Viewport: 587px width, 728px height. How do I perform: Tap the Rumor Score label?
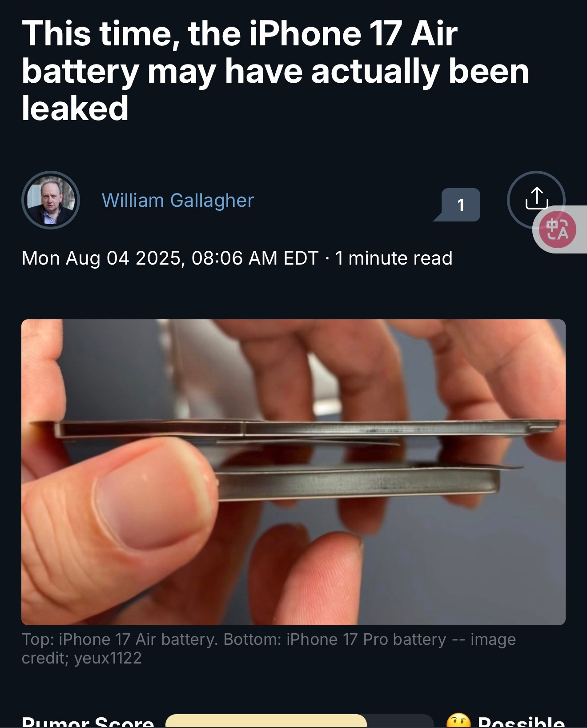88,721
